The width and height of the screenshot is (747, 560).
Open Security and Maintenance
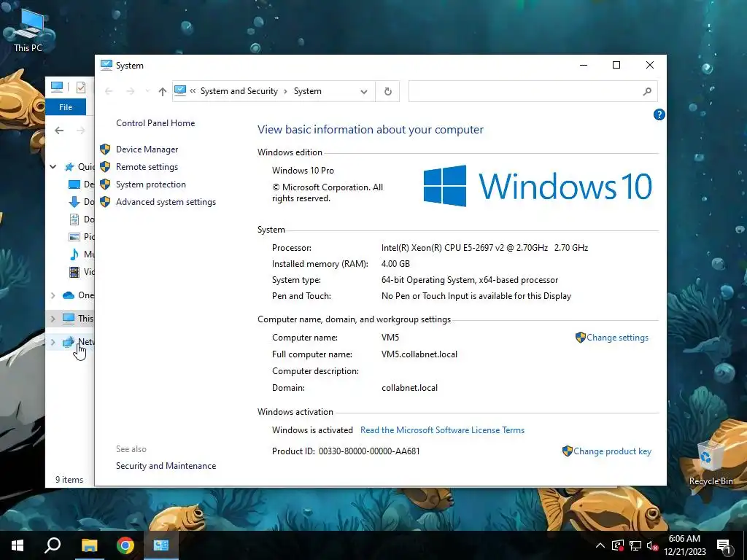166,466
